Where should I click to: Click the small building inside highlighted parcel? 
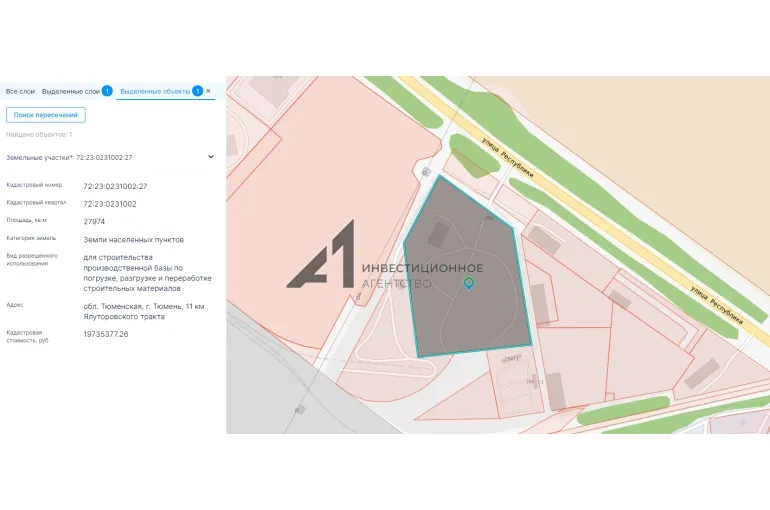[x=438, y=235]
